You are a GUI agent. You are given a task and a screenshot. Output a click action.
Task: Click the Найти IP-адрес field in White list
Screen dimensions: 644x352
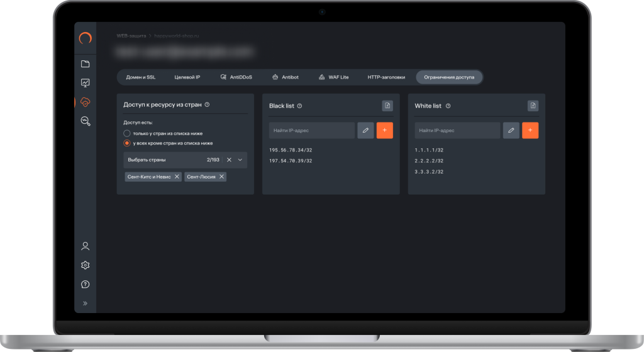tap(457, 131)
